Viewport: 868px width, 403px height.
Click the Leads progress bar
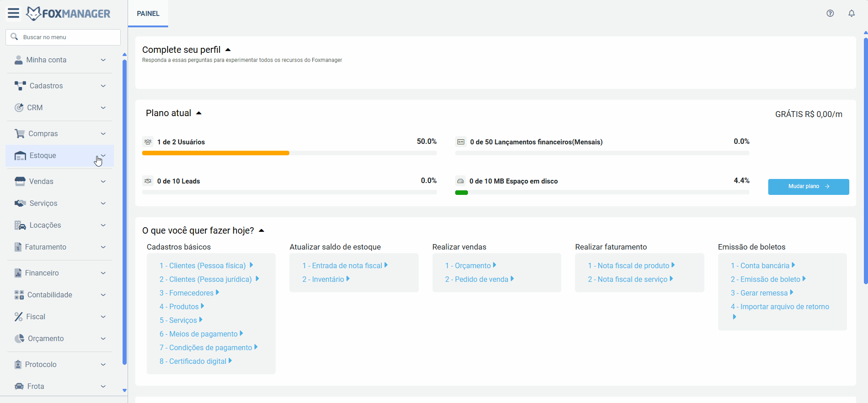pyautogui.click(x=289, y=192)
